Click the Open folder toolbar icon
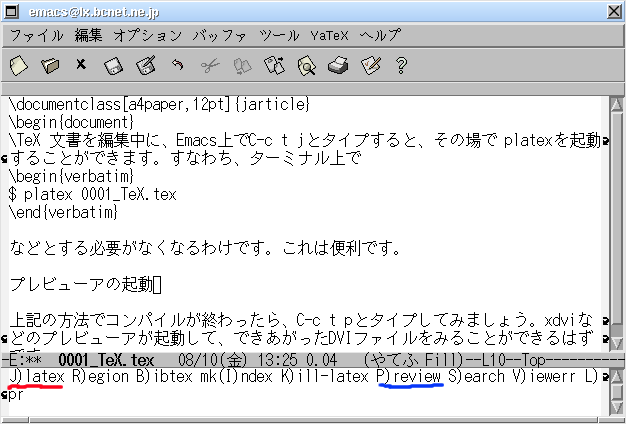Screen dimensions: 626x424 coord(50,65)
